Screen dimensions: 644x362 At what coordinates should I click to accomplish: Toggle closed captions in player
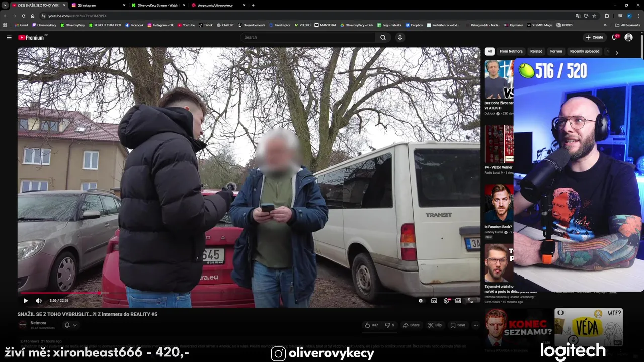coord(434,301)
